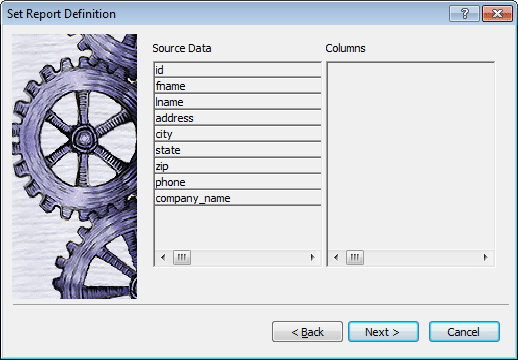518x360 pixels.
Task: Click the Help question mark button
Action: pos(464,14)
